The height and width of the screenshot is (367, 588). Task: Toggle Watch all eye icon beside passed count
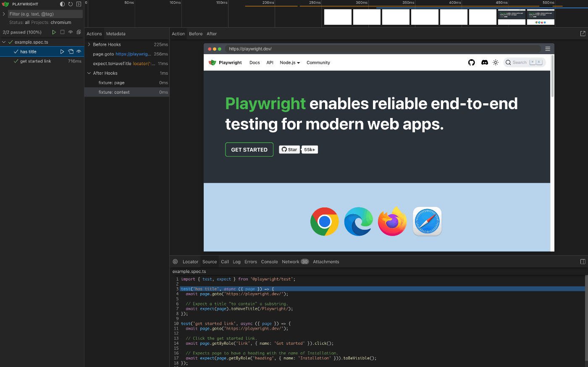click(x=71, y=32)
